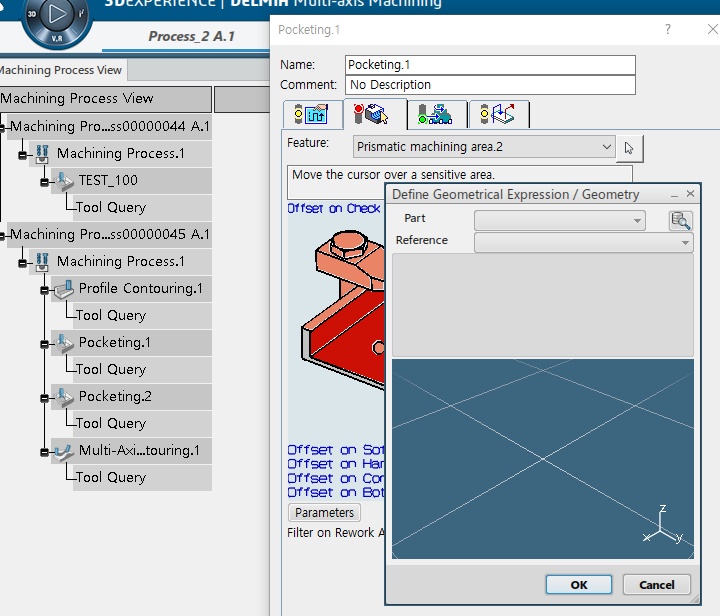Click OK in Define Geometrical Expression dialog

tap(579, 585)
